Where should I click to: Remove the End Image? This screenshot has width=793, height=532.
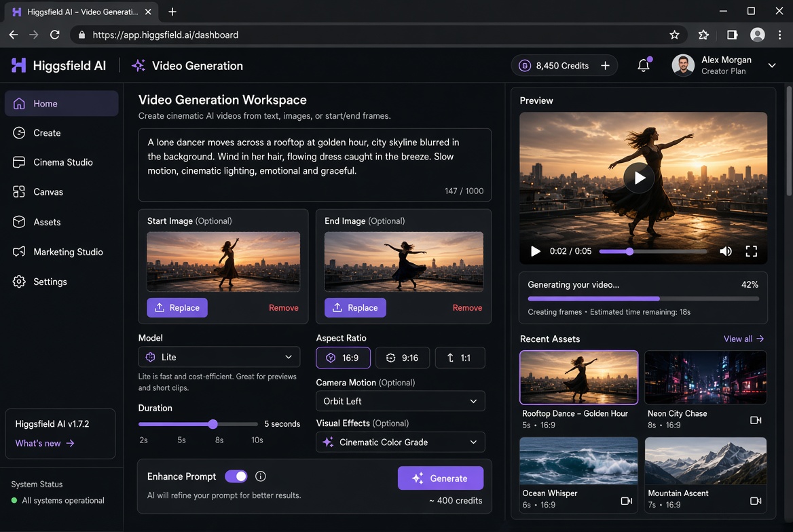[x=467, y=307]
